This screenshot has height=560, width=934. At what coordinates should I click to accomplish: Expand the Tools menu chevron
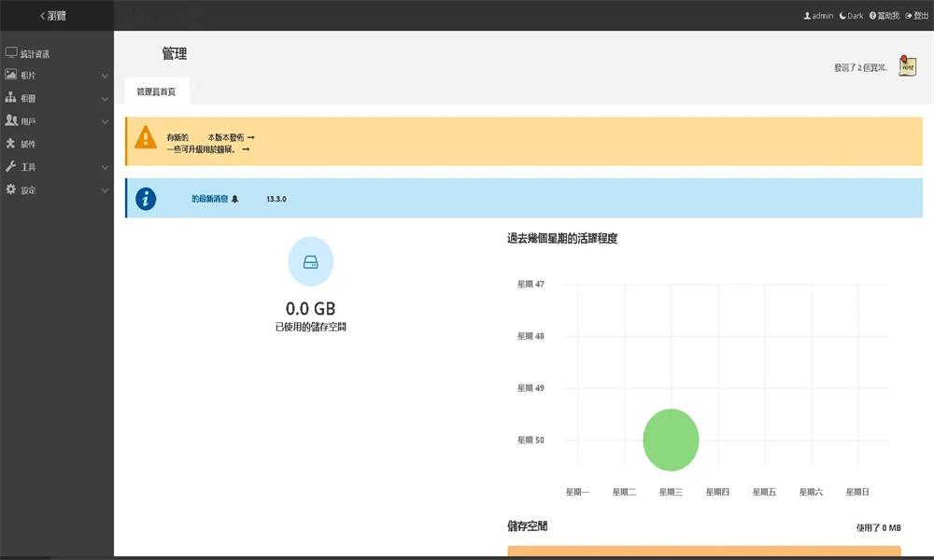pyautogui.click(x=105, y=168)
